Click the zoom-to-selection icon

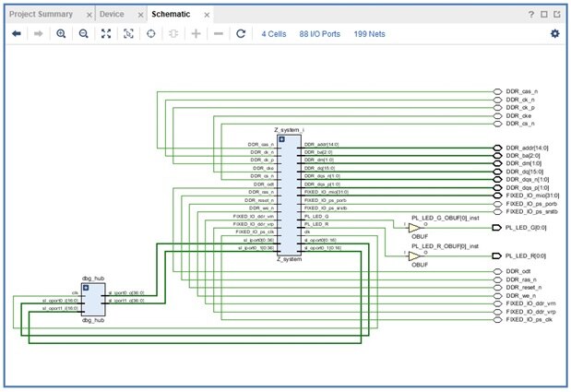click(128, 33)
